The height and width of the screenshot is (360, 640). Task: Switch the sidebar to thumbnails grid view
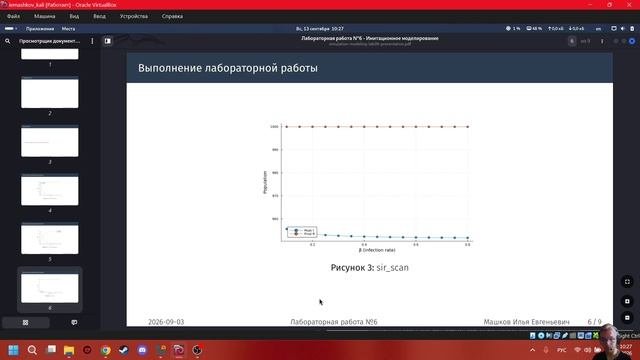26,322
